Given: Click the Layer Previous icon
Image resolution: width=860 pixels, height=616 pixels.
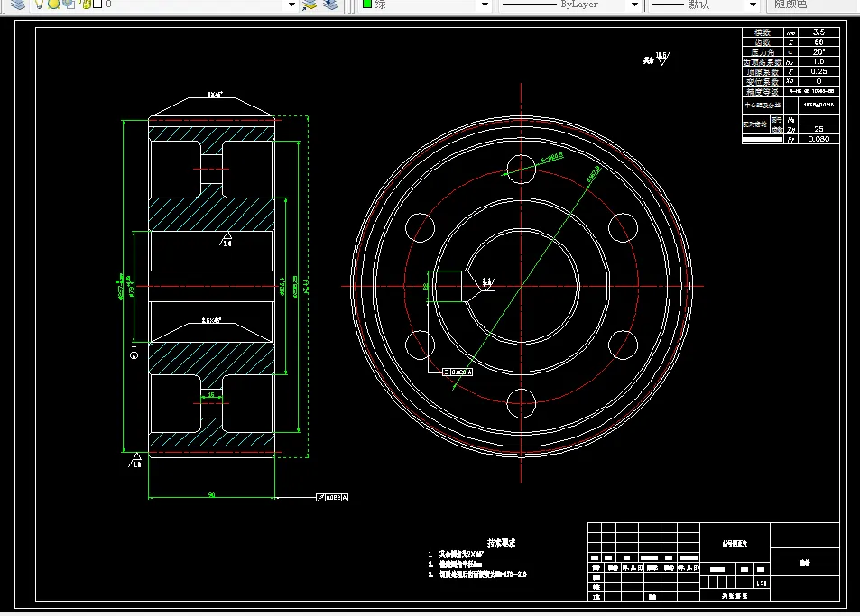Looking at the screenshot, I should [x=330, y=5].
